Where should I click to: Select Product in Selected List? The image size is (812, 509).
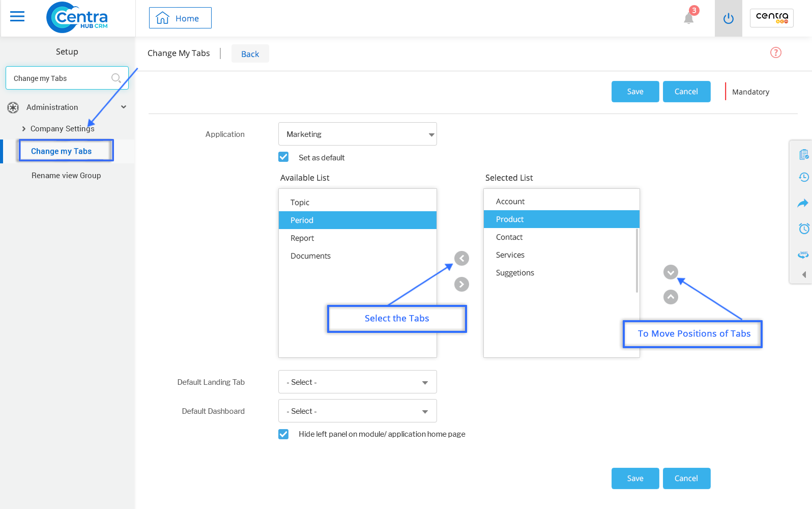tap(561, 219)
